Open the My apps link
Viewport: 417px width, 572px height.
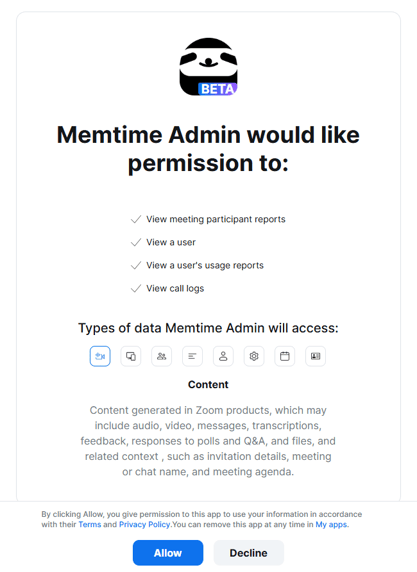point(331,524)
